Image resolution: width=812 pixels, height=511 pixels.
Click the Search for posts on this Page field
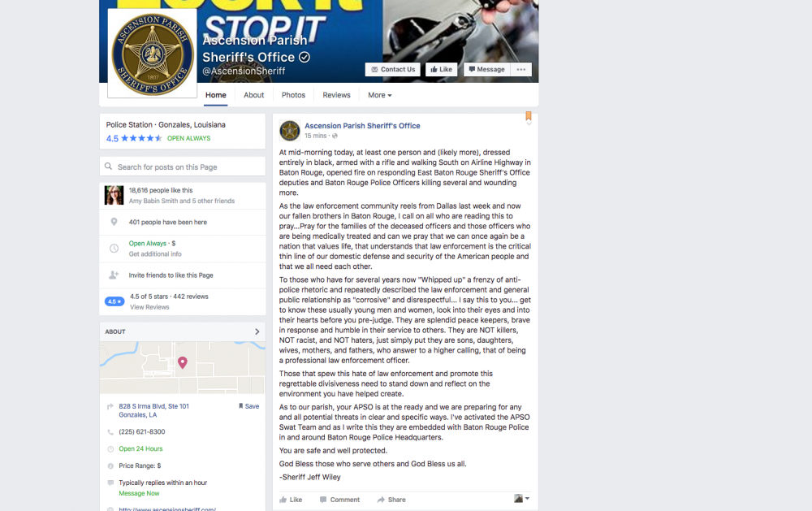point(182,167)
